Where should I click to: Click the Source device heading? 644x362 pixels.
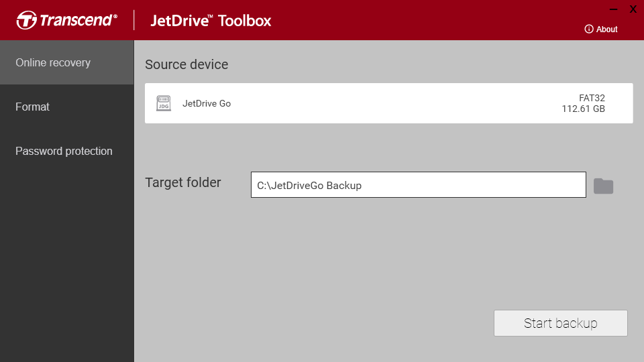pos(186,64)
